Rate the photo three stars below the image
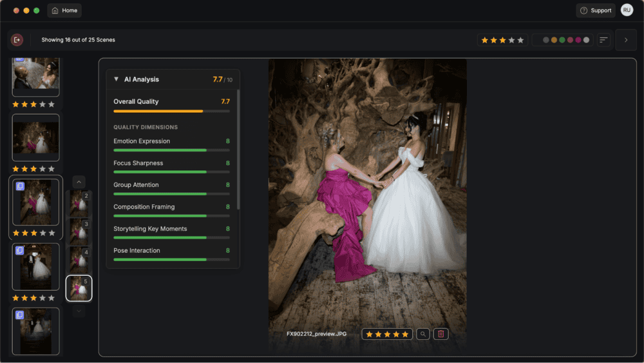Viewport: 644px width, 363px height. point(387,334)
